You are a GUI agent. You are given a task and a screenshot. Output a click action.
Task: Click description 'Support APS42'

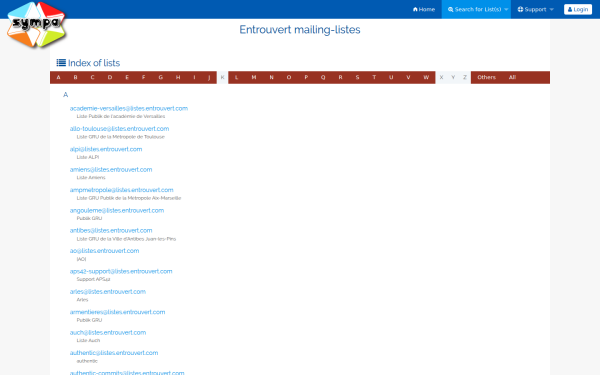[x=93, y=279]
